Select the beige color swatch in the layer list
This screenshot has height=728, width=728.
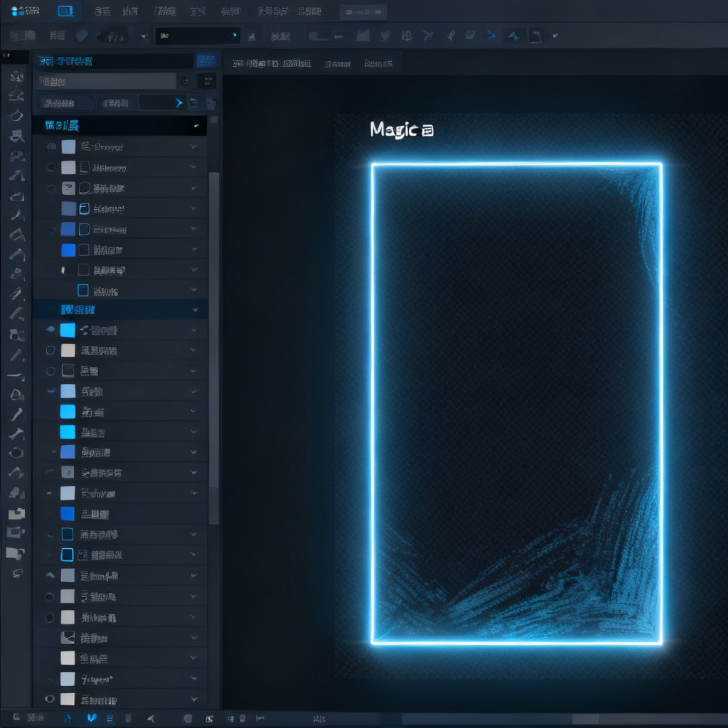click(x=68, y=350)
